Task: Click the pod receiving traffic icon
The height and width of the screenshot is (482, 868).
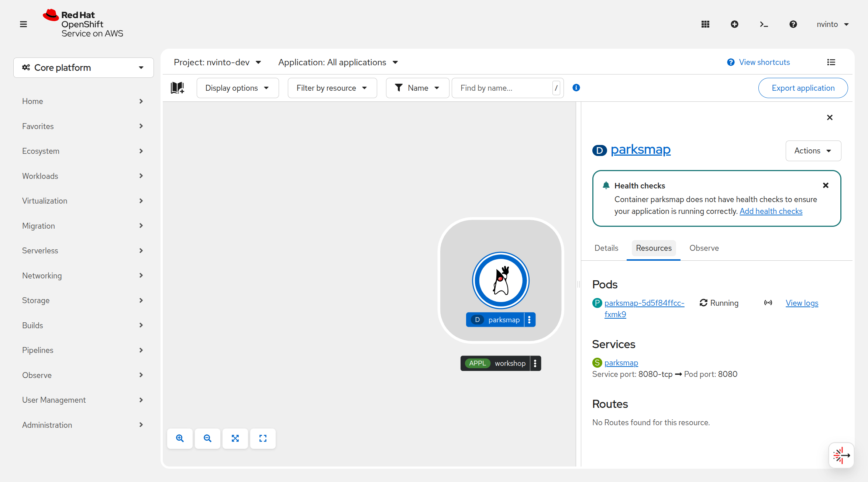Action: click(768, 303)
